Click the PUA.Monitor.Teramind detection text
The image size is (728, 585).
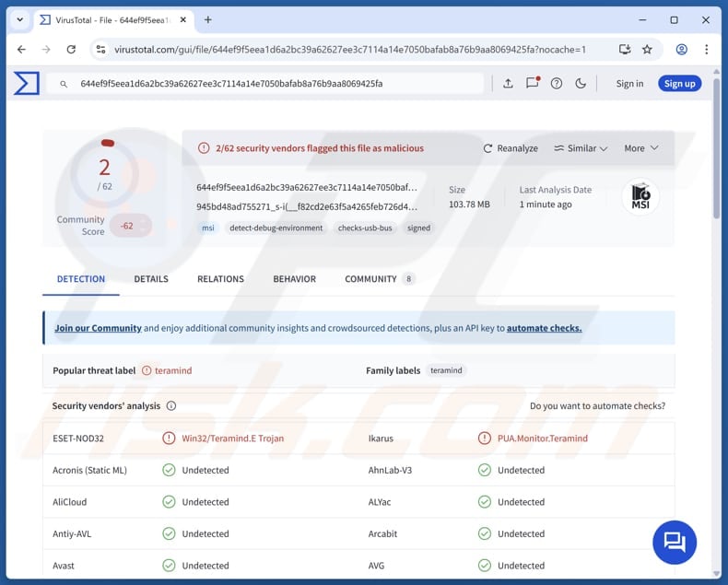(x=543, y=439)
